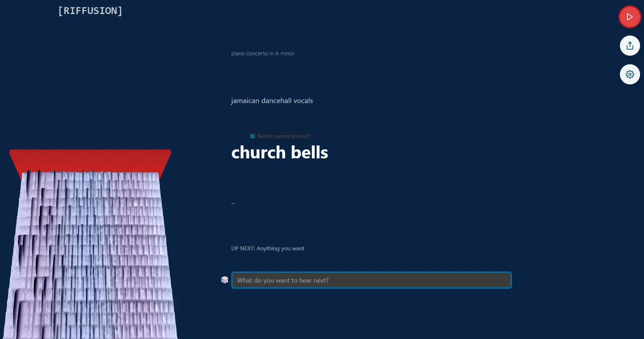
Task: Click the '...' placeholder prompt entry
Action: coord(233,203)
